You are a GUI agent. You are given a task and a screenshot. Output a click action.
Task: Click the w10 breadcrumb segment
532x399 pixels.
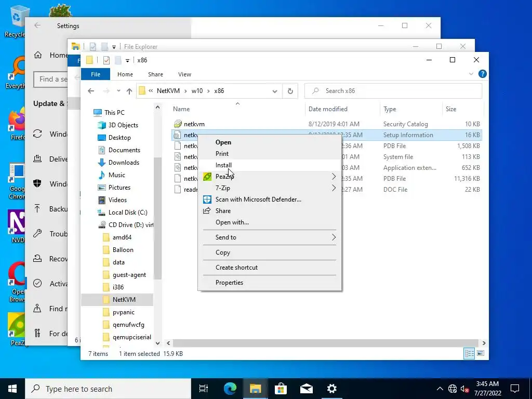pos(197,91)
